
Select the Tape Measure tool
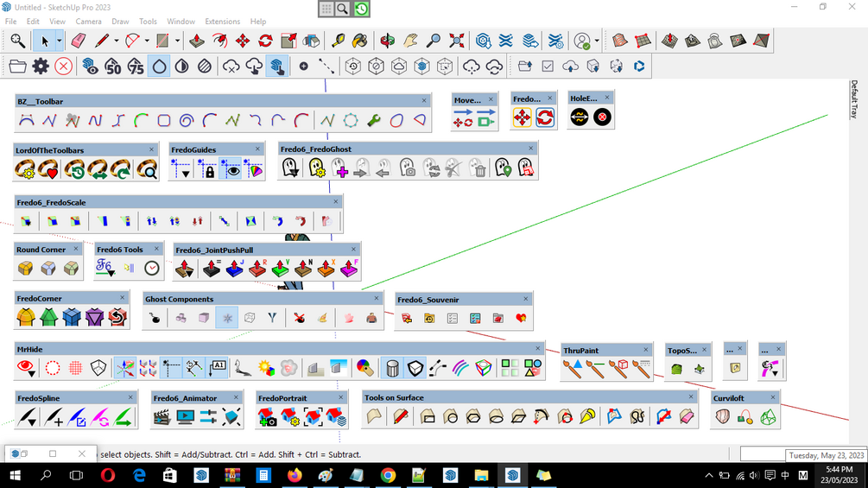pos(337,41)
